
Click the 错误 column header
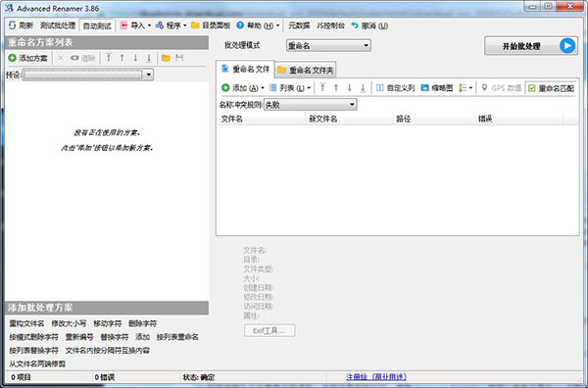[x=518, y=119]
